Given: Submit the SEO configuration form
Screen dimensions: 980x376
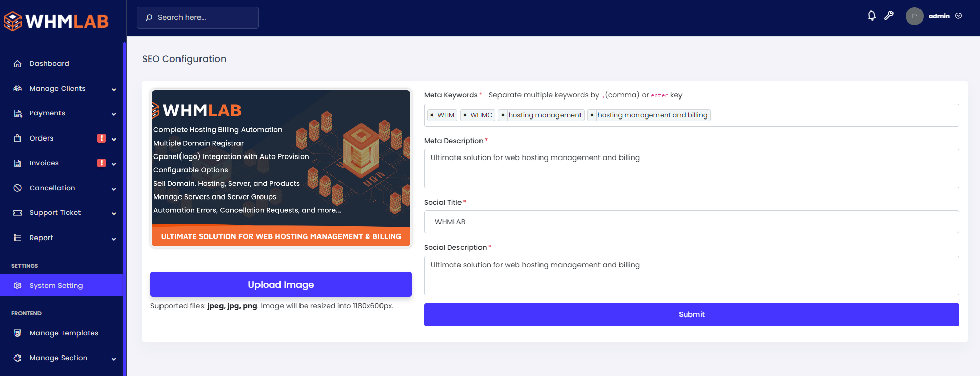Looking at the screenshot, I should tap(691, 314).
